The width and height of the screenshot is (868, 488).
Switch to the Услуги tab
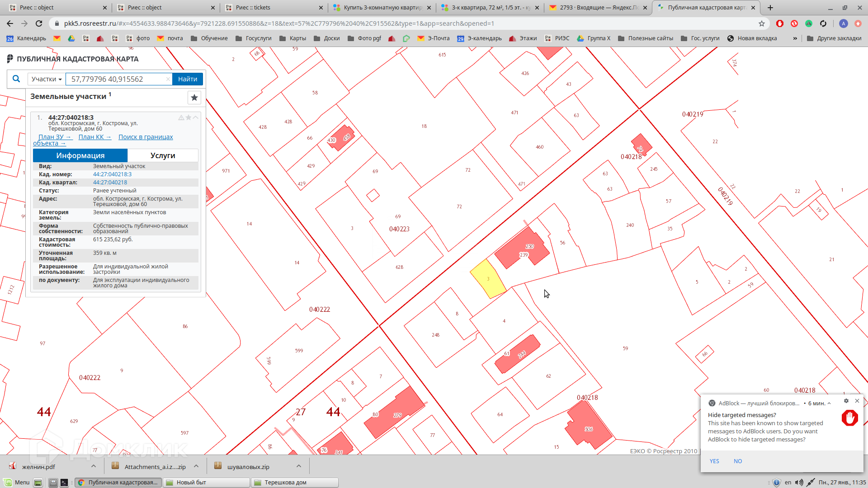point(163,155)
